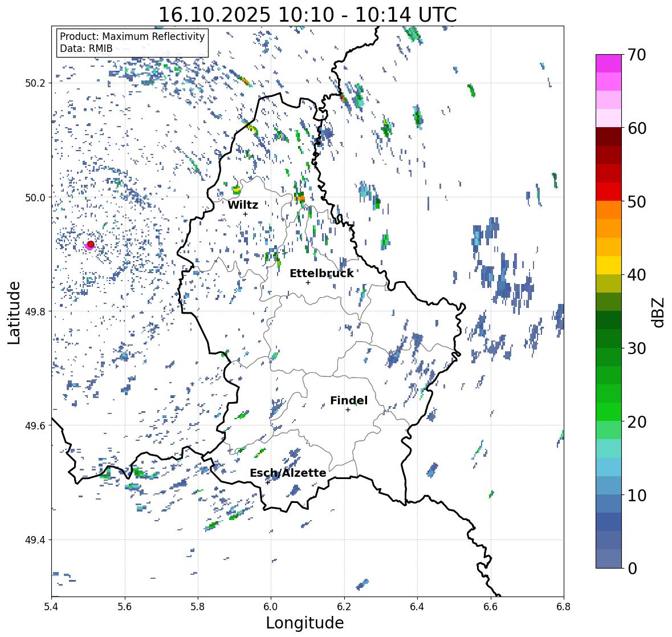672x637 pixels.
Task: Click the 49.4 latitude tick label
Action: tap(36, 540)
